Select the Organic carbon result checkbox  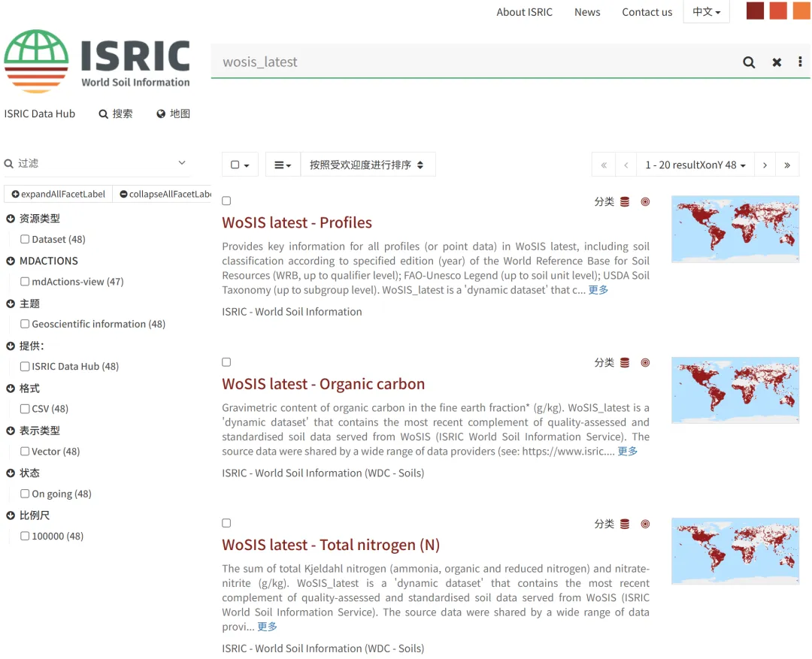pos(226,362)
